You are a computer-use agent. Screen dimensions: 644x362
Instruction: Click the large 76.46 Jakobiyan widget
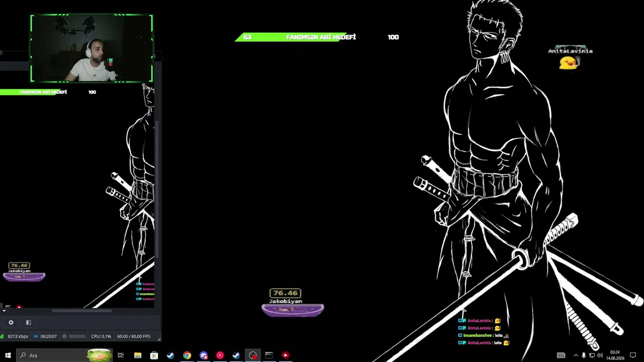coord(292,303)
